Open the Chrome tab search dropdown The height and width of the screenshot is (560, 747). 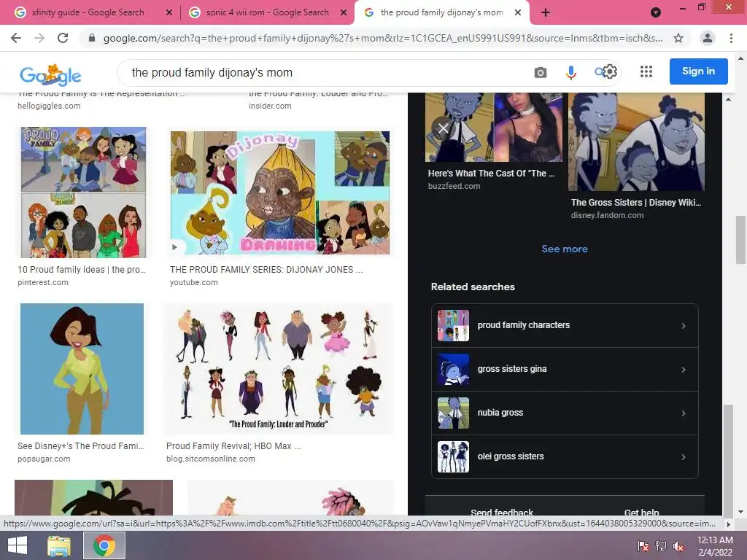point(656,12)
